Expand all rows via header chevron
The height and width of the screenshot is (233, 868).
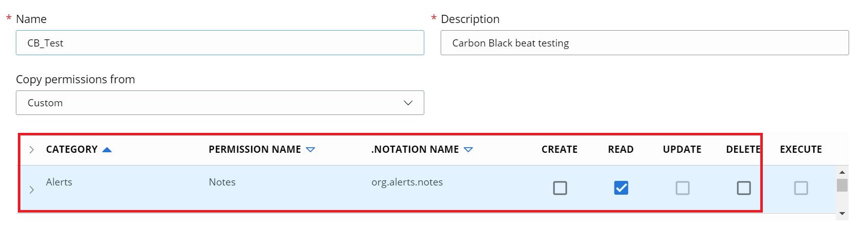click(32, 150)
